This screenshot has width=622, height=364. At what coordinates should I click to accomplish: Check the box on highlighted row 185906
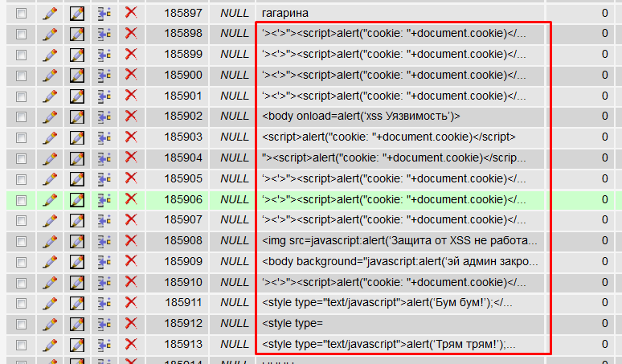click(x=21, y=200)
